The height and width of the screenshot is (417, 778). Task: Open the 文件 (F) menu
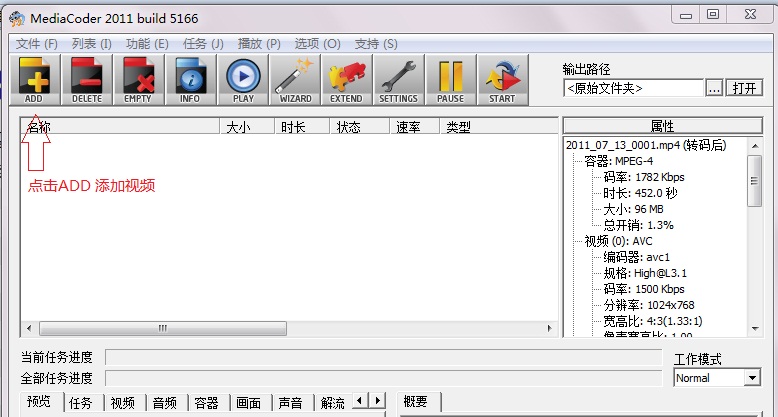coord(37,44)
